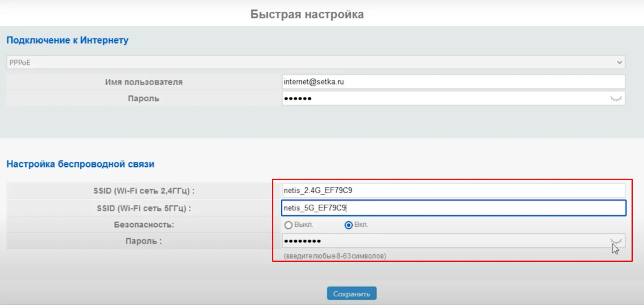The width and height of the screenshot is (644, 305).
Task: Reveal the PPPoE password with the eye icon
Action: point(616,99)
